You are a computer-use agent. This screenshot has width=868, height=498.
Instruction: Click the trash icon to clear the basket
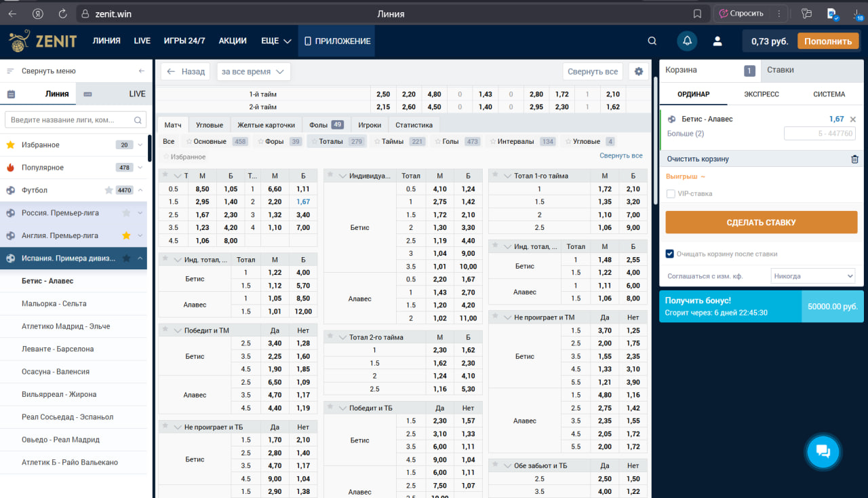click(854, 159)
